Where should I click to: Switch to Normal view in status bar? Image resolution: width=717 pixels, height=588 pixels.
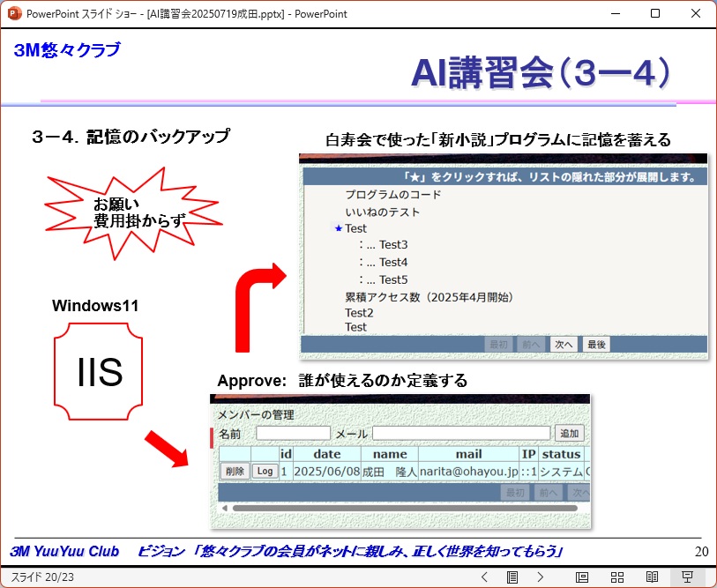(582, 577)
